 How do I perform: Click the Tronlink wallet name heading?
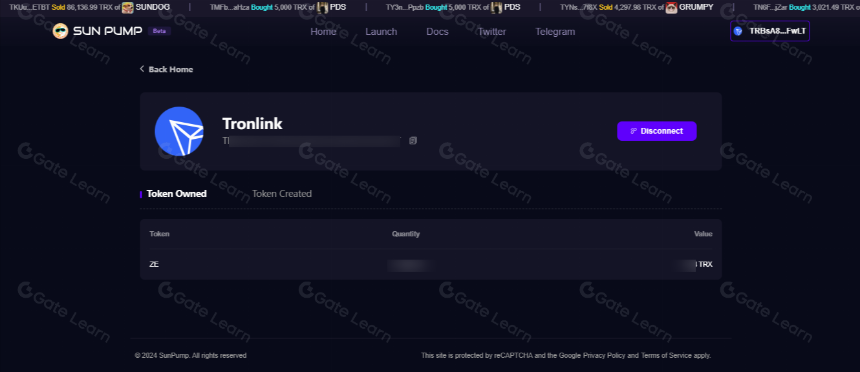coord(252,123)
